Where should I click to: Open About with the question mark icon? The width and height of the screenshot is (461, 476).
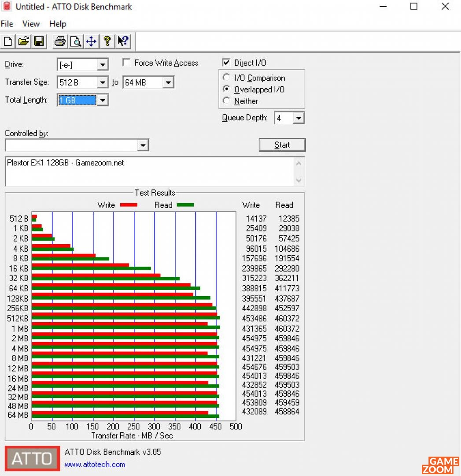pyautogui.click(x=107, y=41)
